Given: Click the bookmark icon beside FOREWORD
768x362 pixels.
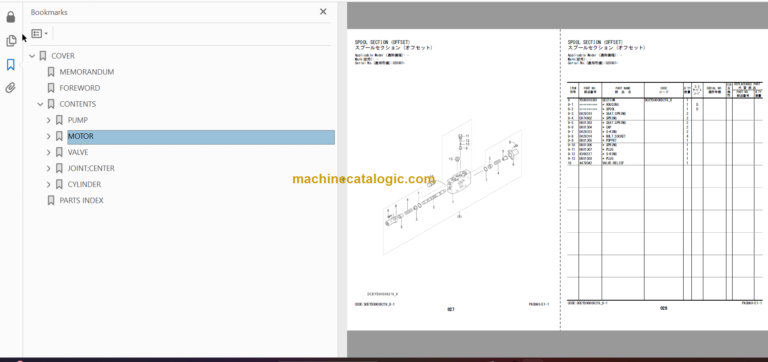Looking at the screenshot, I should coord(51,88).
